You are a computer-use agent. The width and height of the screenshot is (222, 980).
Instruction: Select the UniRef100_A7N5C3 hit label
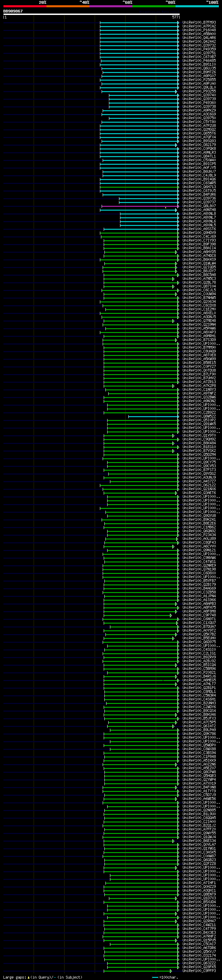click(199, 278)
